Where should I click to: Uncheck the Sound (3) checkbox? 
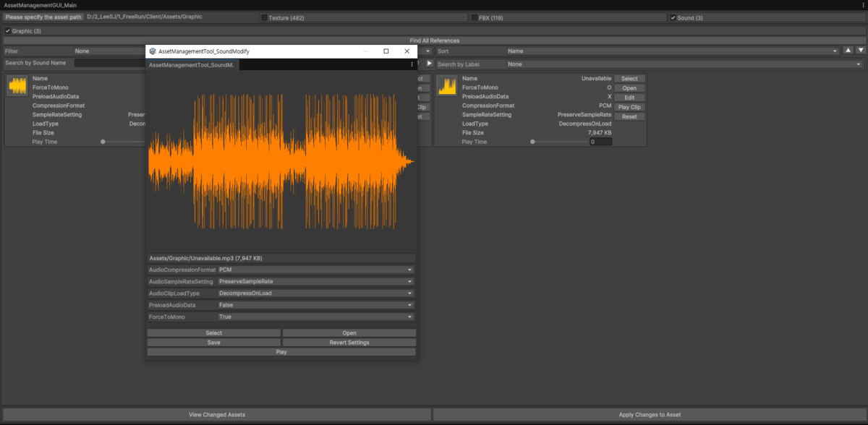click(x=673, y=17)
